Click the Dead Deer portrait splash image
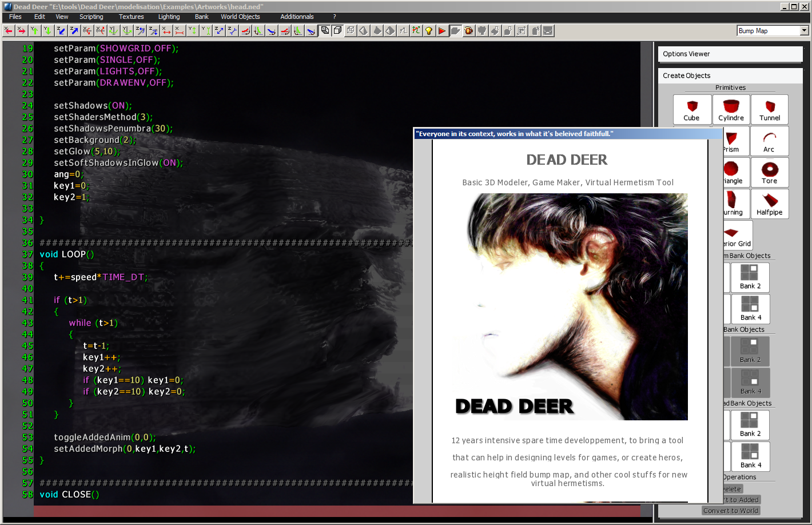 point(571,307)
